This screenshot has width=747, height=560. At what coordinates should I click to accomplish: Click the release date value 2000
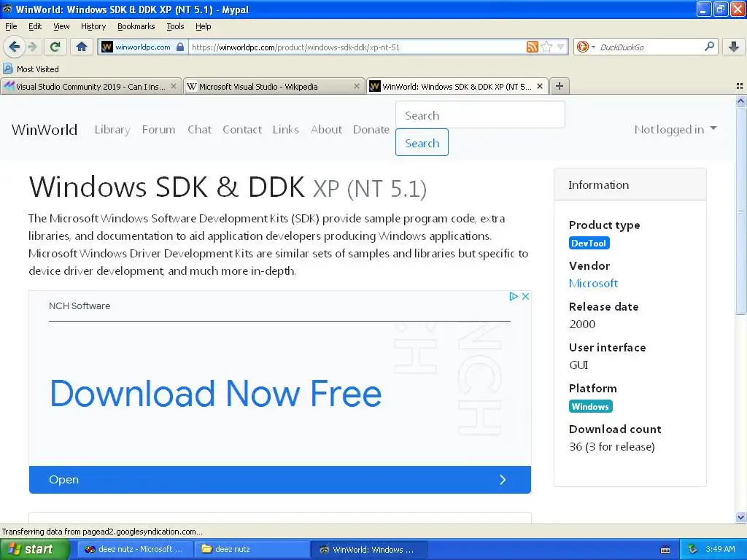(x=582, y=324)
